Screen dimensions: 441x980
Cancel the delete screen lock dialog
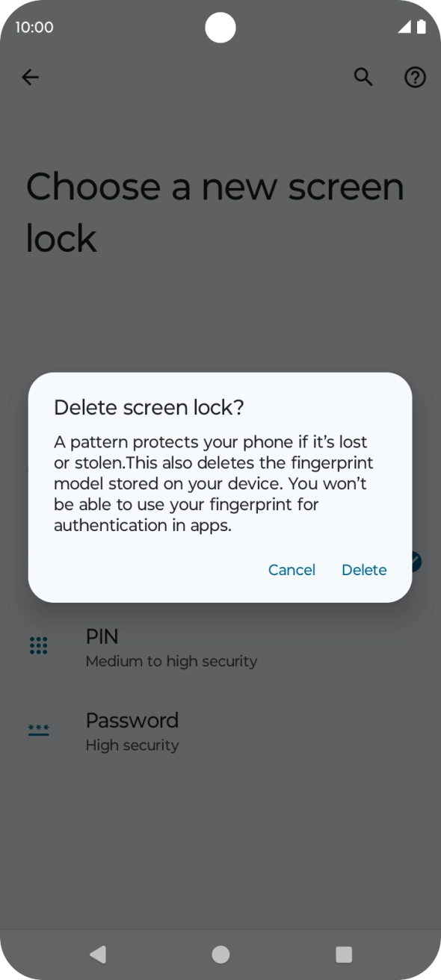[292, 570]
